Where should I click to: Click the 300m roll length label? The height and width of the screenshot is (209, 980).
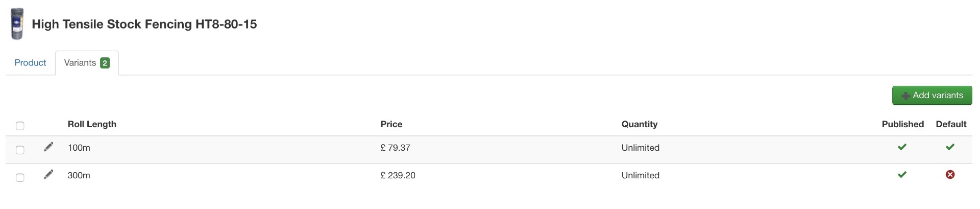(x=79, y=175)
